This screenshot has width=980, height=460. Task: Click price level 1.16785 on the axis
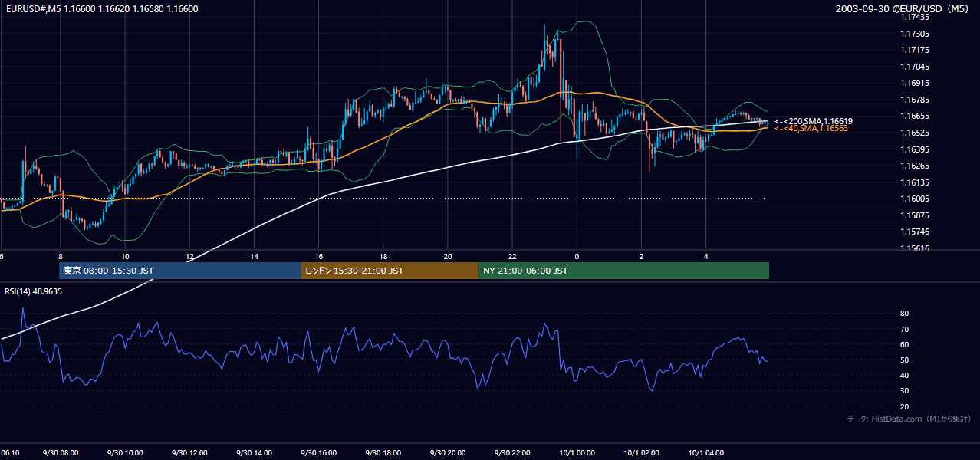(914, 100)
